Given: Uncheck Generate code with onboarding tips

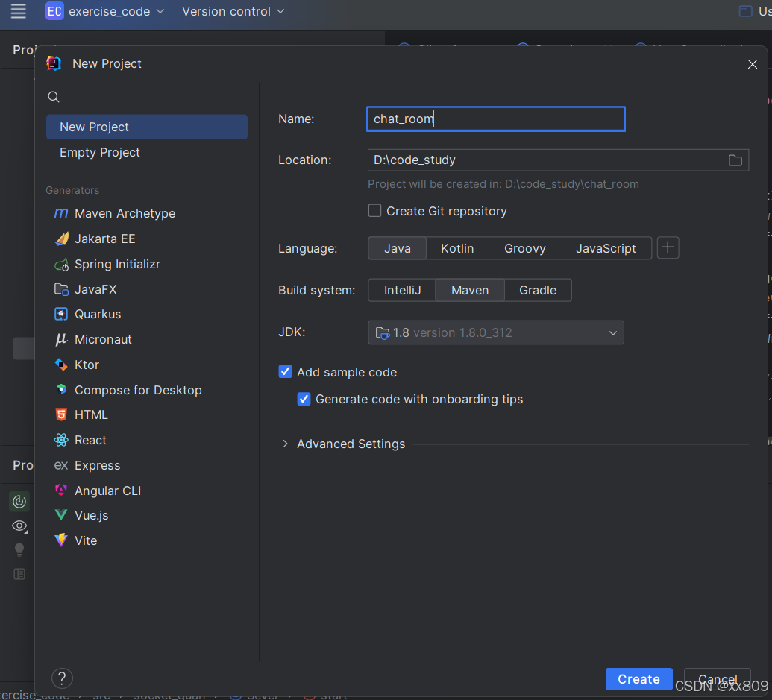Looking at the screenshot, I should [304, 398].
